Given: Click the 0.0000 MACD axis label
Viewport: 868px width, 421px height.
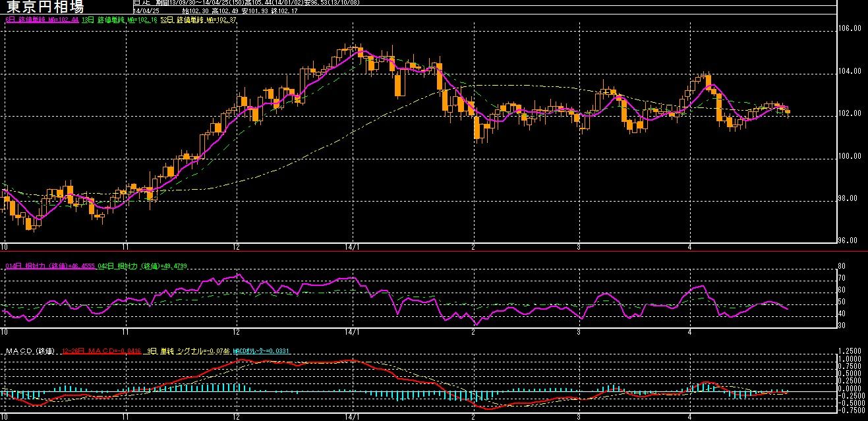Looking at the screenshot, I should [851, 388].
